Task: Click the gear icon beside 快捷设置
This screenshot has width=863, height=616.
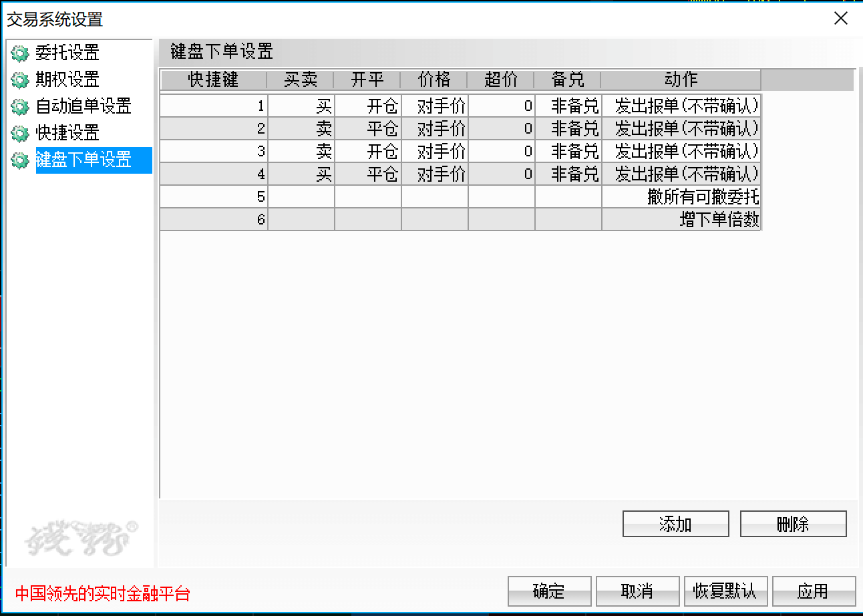Action: (x=21, y=134)
